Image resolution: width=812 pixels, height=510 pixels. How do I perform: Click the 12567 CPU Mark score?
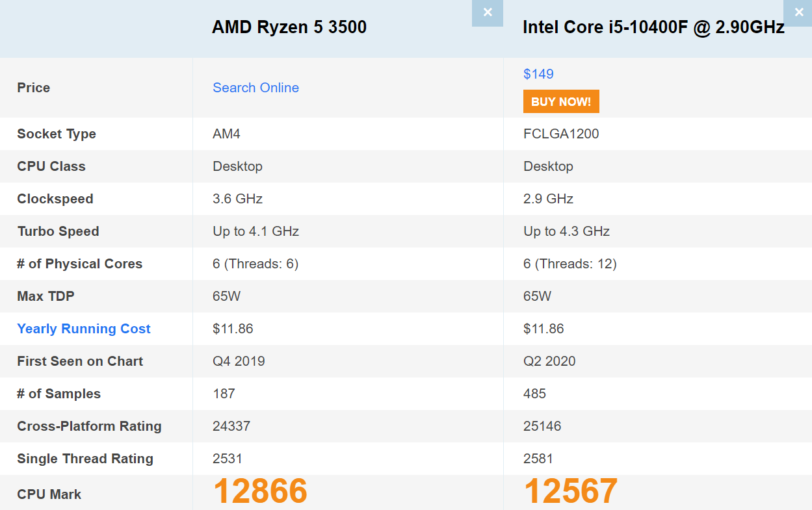571,491
